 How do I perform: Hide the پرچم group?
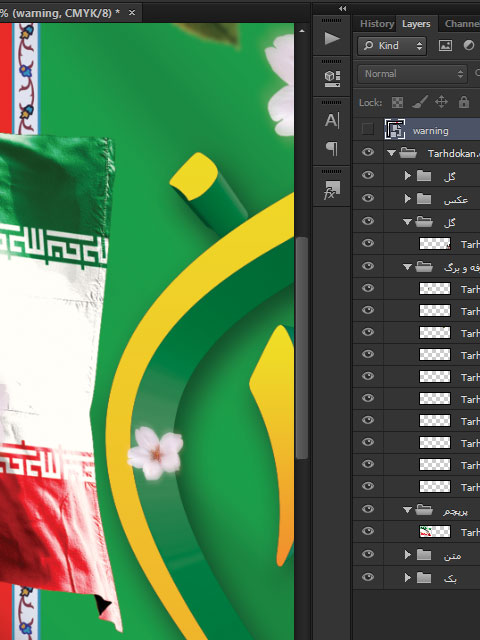pos(368,509)
